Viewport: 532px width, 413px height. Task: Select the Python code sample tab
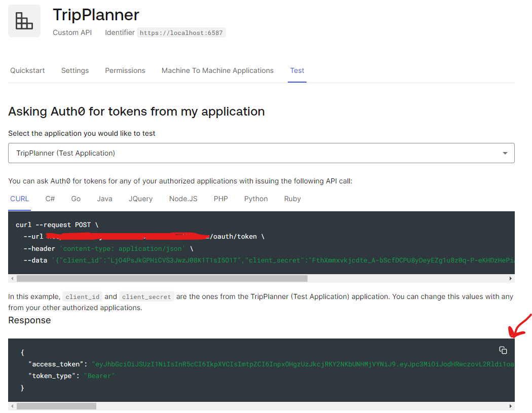(x=255, y=199)
